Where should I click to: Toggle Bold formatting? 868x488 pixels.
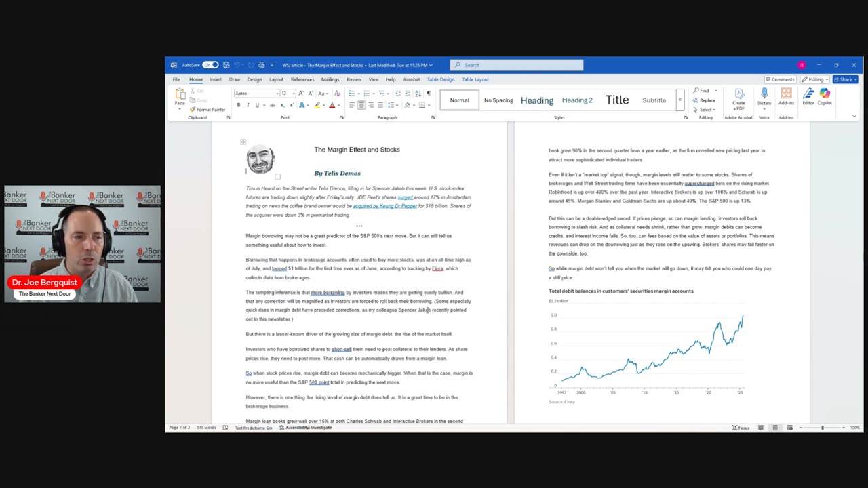pos(238,105)
